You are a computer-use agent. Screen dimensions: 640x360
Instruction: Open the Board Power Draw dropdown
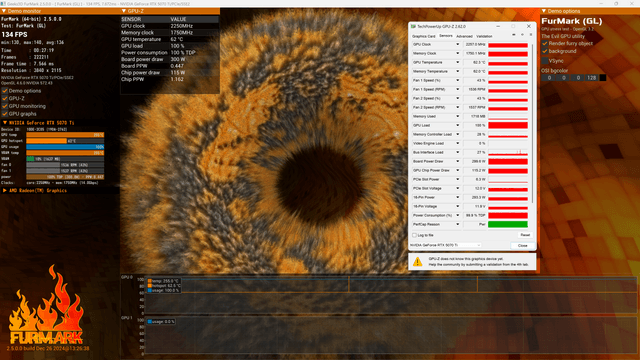point(457,161)
